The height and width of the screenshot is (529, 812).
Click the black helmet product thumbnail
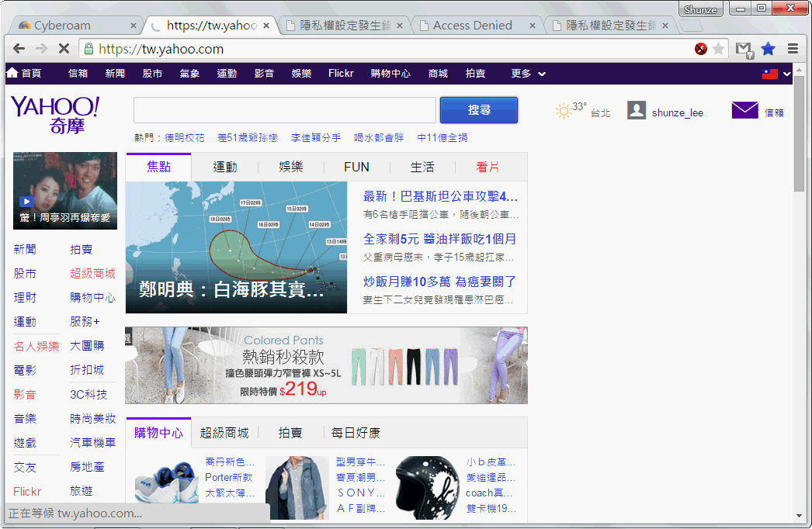(x=427, y=488)
